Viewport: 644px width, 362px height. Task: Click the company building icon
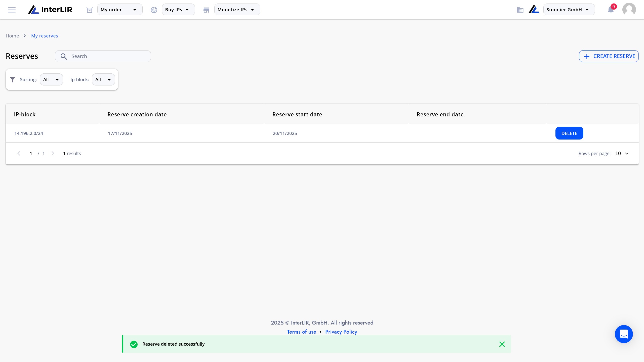point(520,10)
